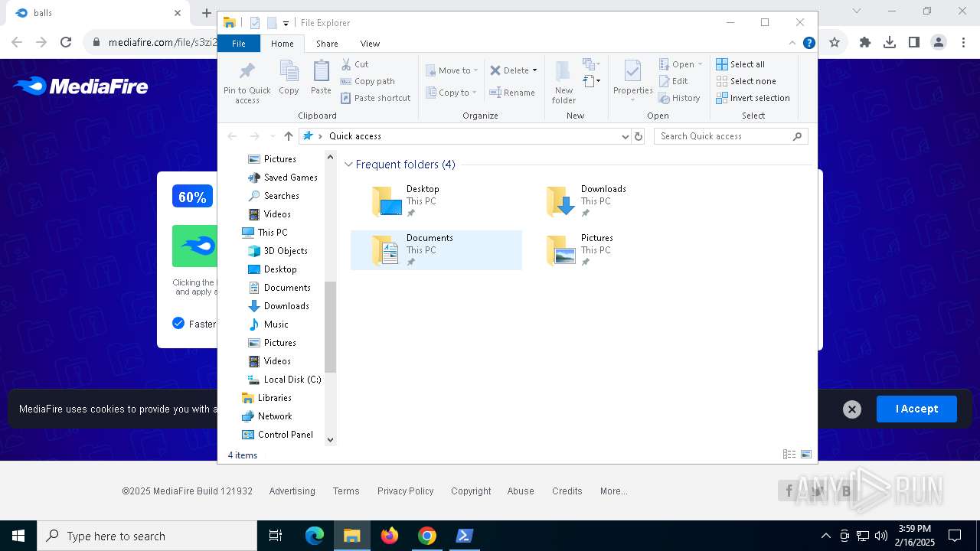Select Searches in navigation pane
This screenshot has height=551, width=980.
click(273, 196)
